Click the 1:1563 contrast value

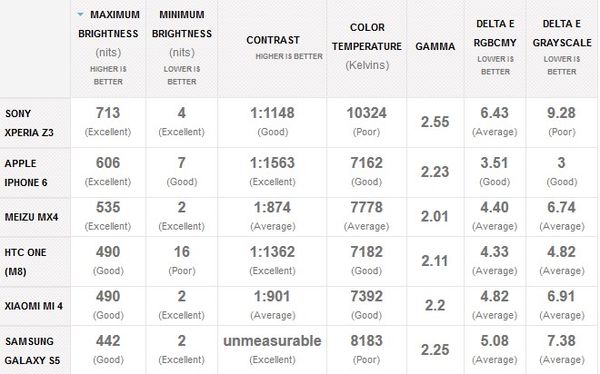pos(272,163)
